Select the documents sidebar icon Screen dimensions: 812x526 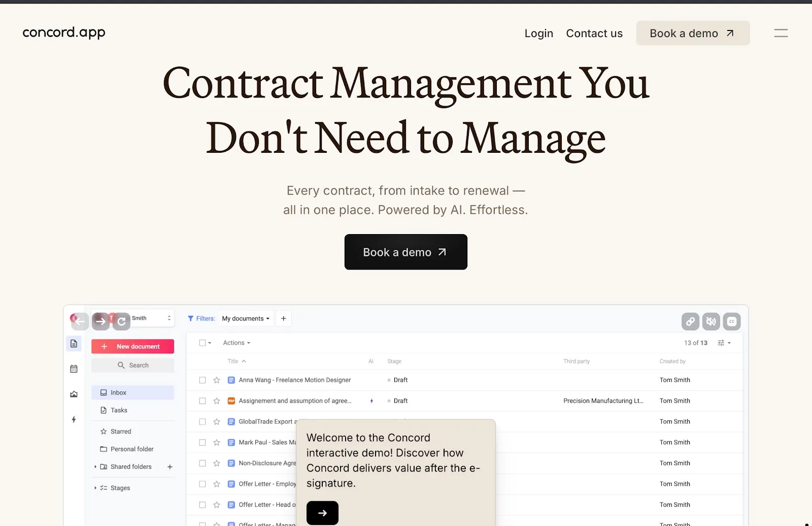74,344
